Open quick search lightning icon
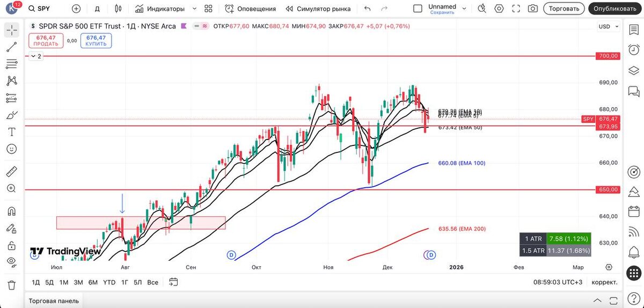The height and width of the screenshot is (308, 644). (x=482, y=9)
